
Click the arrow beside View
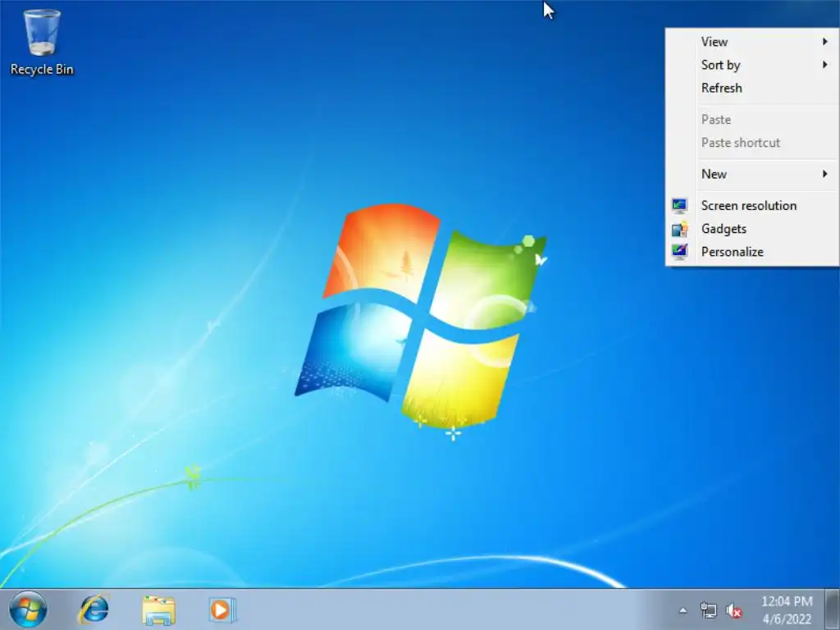point(825,42)
